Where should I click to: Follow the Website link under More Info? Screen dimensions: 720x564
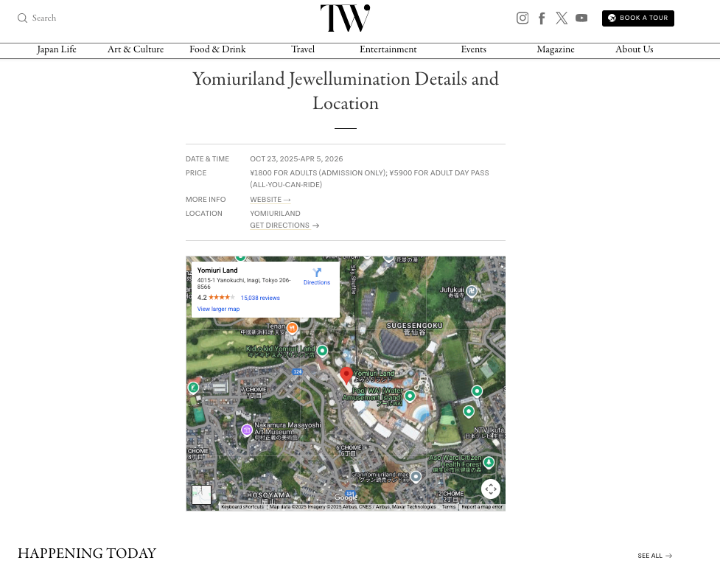(x=270, y=199)
